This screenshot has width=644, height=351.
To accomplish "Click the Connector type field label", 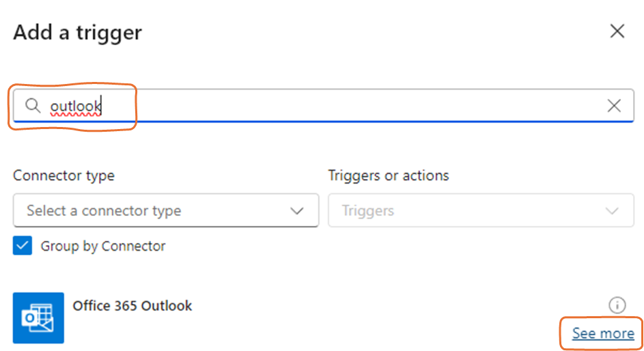I will (x=64, y=175).
